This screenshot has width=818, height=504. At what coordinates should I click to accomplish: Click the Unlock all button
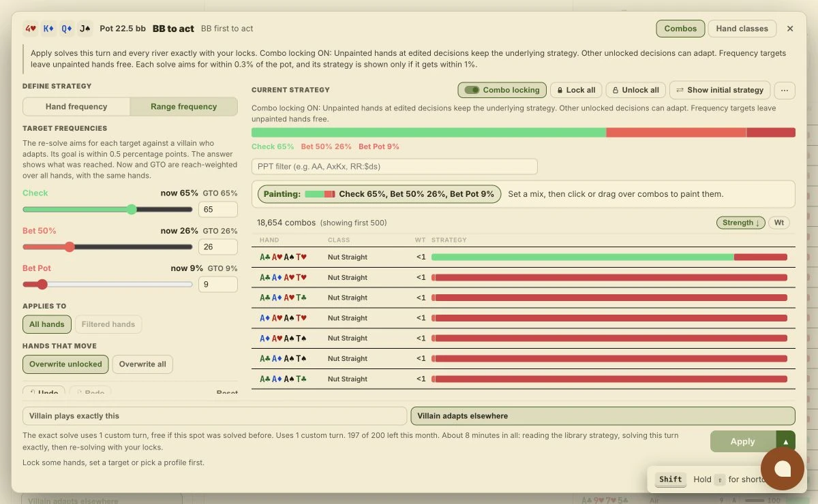click(635, 90)
